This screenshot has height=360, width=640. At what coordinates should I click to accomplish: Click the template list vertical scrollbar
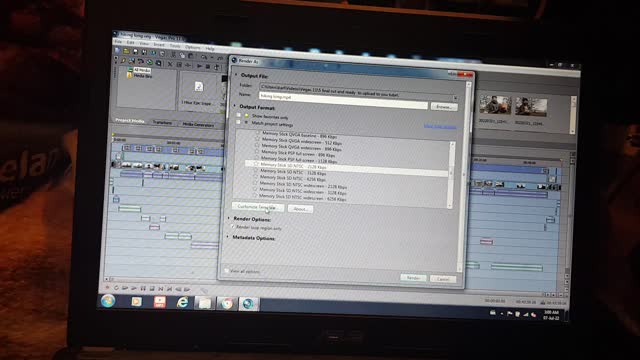451,176
